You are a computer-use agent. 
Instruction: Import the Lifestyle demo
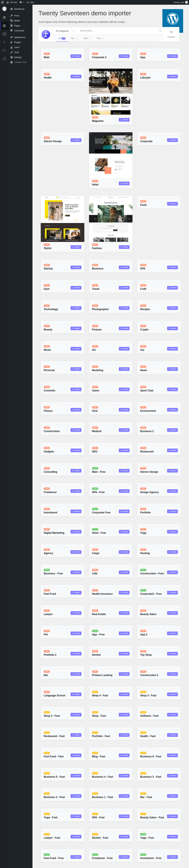pos(172,76)
